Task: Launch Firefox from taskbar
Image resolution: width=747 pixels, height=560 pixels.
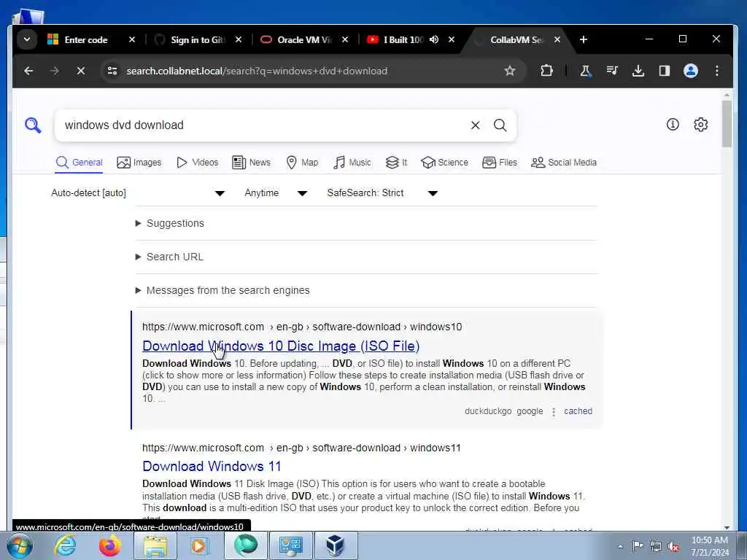Action: coord(109,545)
